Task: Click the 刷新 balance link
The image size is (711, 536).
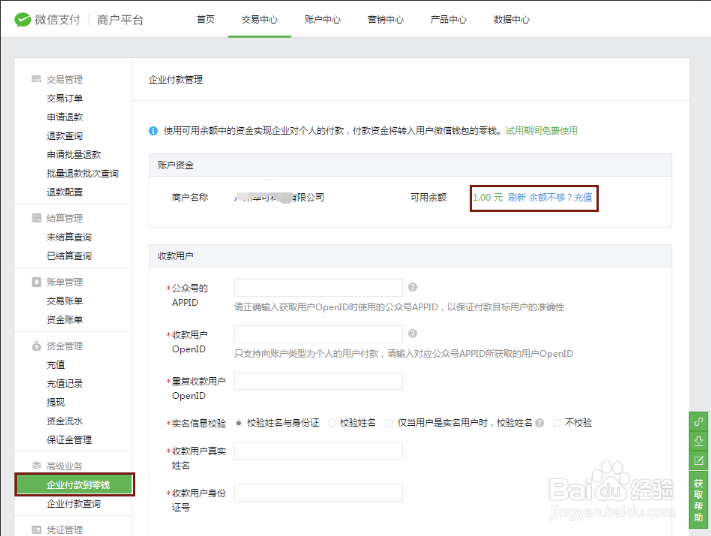Action: tap(516, 198)
